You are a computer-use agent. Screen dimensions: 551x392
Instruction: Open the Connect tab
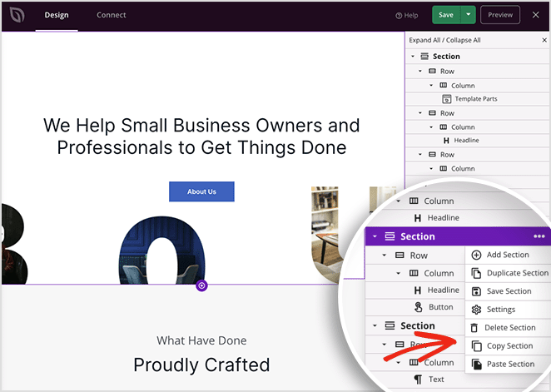coord(111,15)
